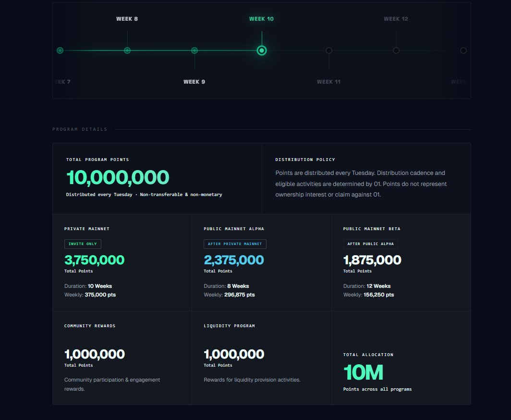Viewport: 511px width, 420px height.
Task: Click 'Duration: 12 Weeks' text
Action: point(367,286)
